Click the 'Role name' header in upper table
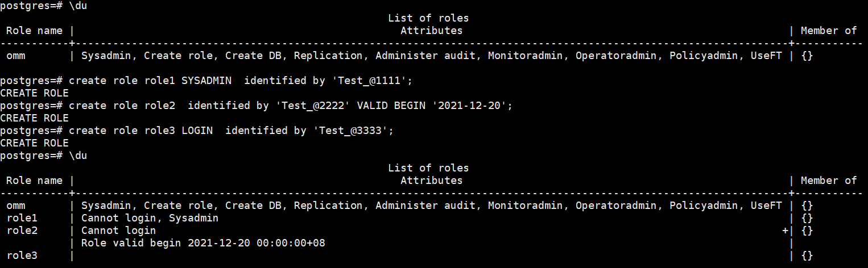Image resolution: width=868 pixels, height=268 pixels. [x=34, y=31]
